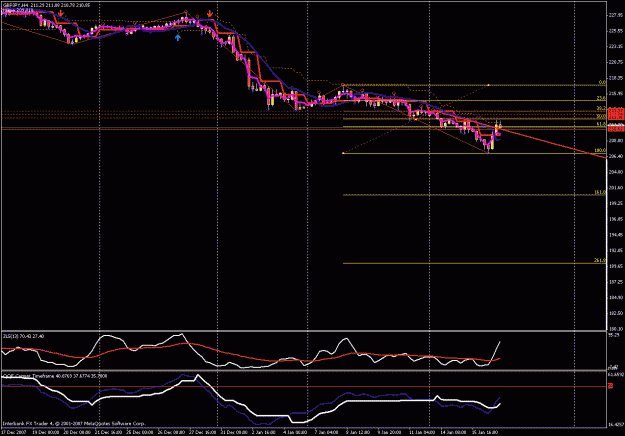Viewport: 625px width, 436px height.
Task: Click the 15 Jan 16:00 time axis label
Action: [x=485, y=432]
